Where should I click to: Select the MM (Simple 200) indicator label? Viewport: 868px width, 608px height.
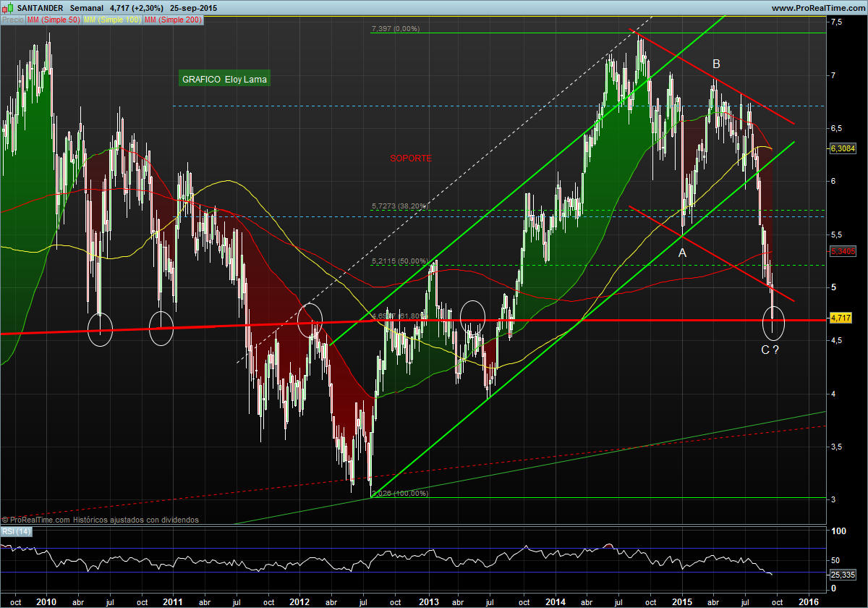coord(173,20)
